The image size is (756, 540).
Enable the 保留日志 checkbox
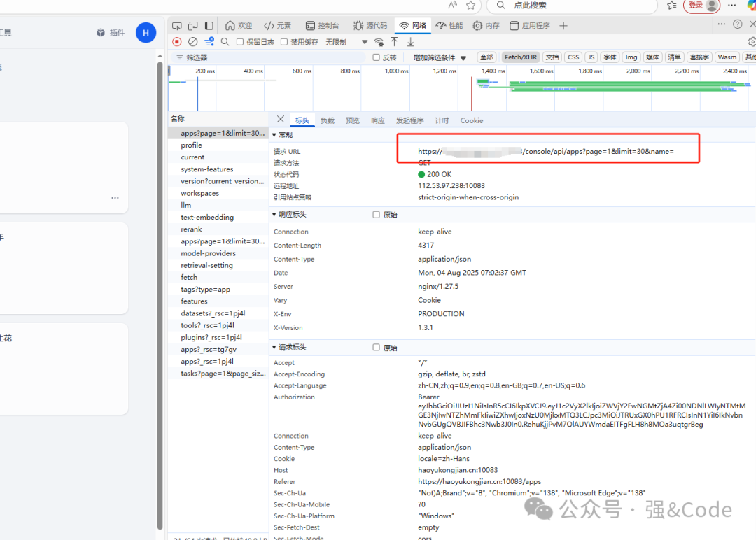click(x=240, y=42)
